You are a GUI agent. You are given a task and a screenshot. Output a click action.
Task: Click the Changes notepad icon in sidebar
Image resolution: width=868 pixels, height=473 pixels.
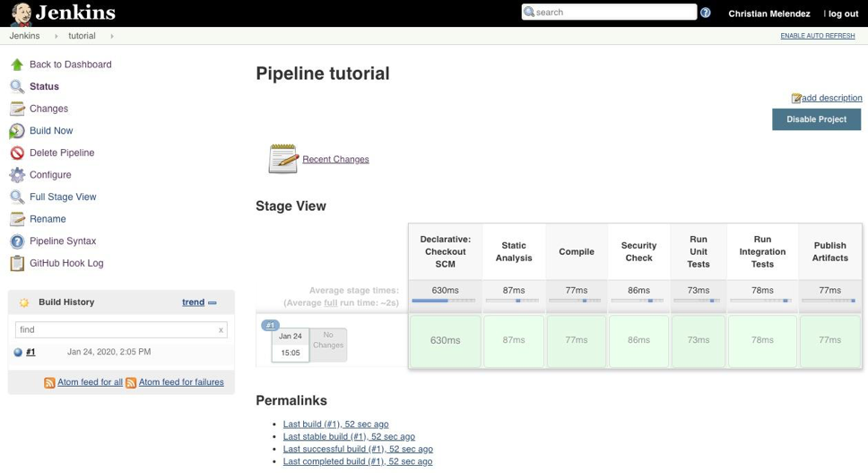pyautogui.click(x=17, y=109)
